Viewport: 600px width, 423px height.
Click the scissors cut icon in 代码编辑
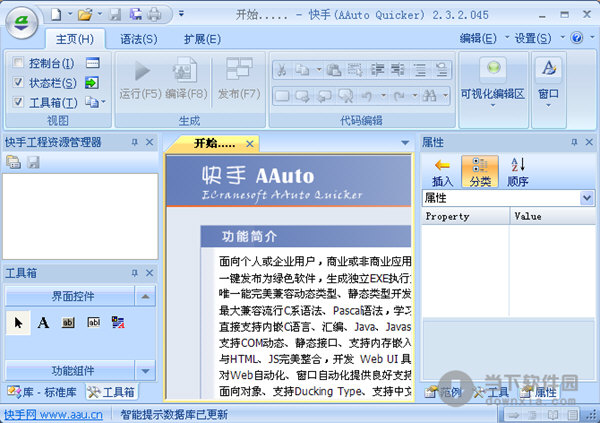point(282,70)
